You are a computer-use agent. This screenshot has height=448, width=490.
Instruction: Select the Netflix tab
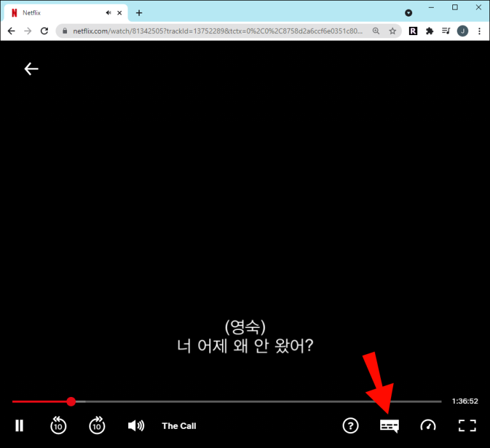(x=66, y=13)
